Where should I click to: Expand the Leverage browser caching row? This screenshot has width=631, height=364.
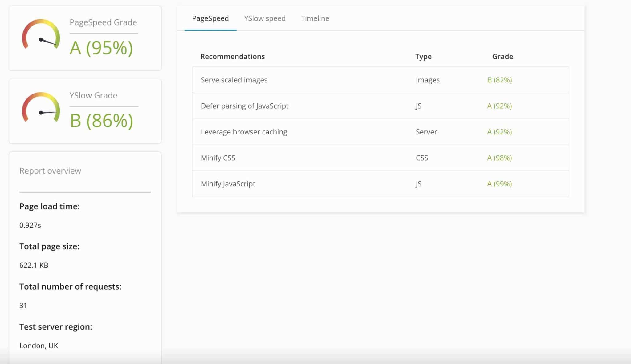[244, 132]
